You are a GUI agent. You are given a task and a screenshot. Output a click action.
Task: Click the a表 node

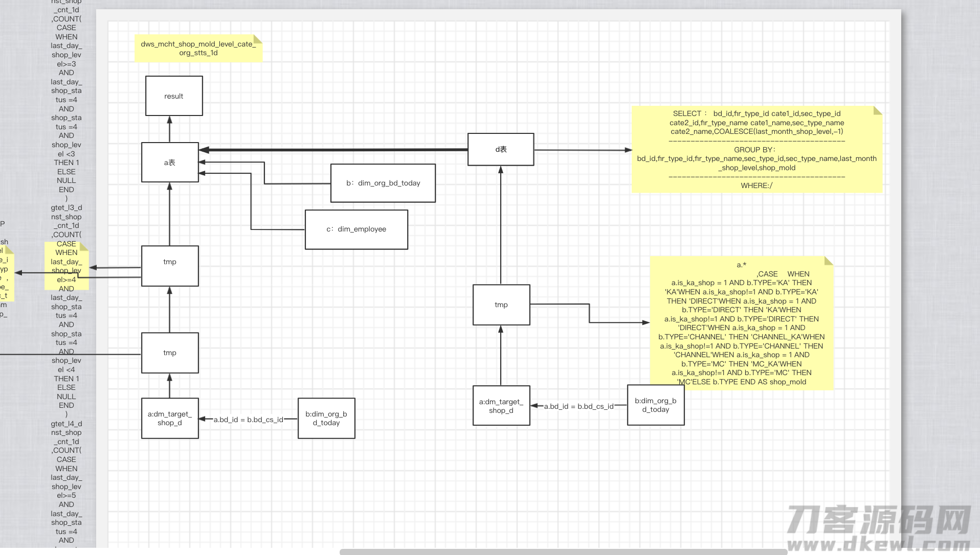[170, 163]
